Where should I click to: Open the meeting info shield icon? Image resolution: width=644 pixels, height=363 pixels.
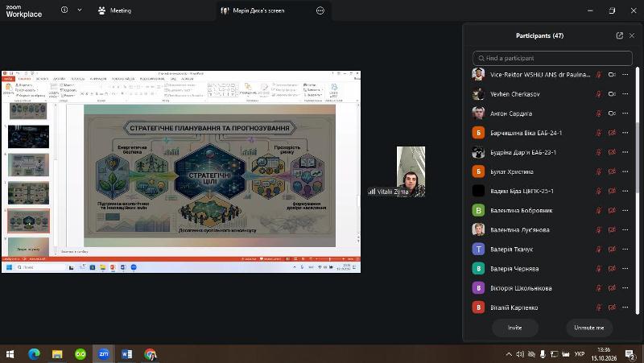(64, 10)
